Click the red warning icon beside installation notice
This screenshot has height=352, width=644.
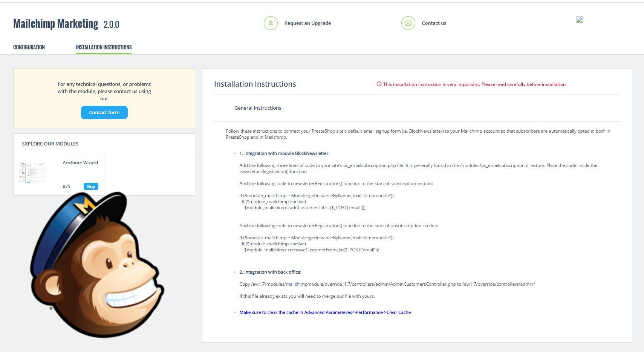pyautogui.click(x=379, y=84)
